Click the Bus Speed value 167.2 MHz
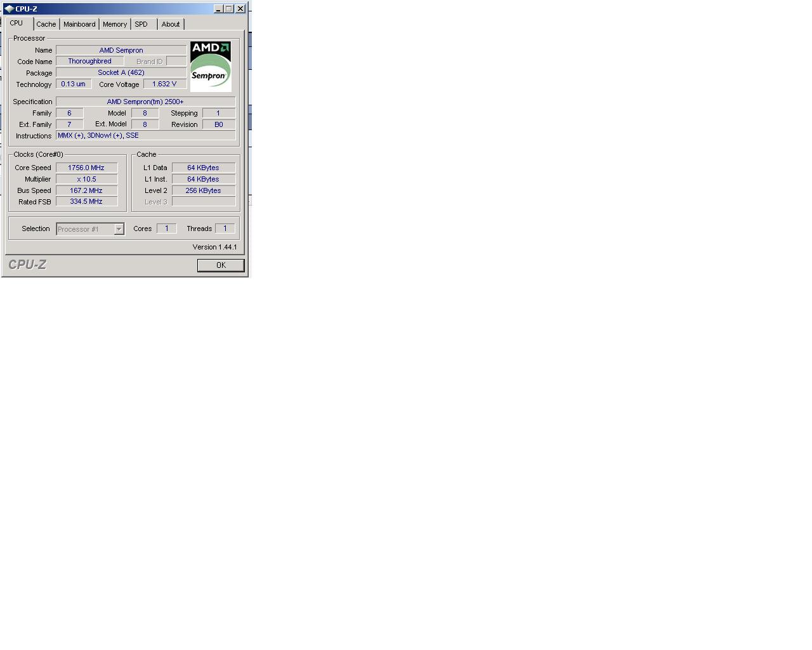Viewport: 812px width, 650px height. [86, 190]
